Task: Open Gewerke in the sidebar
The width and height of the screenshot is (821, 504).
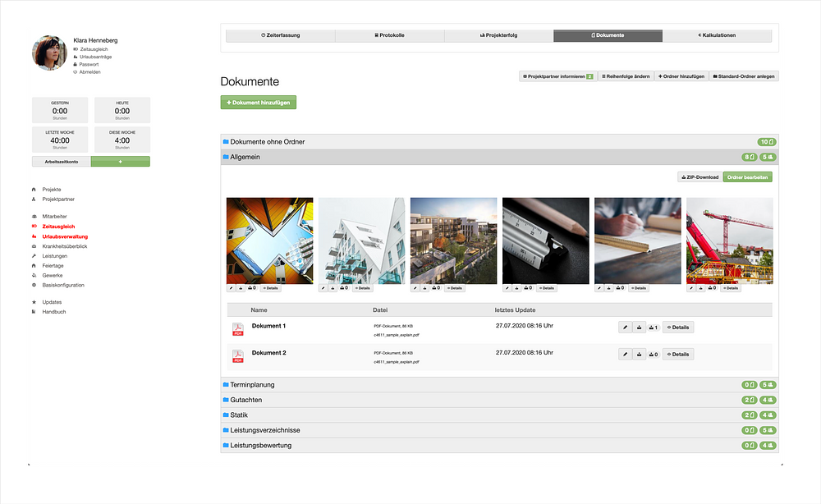Action: click(53, 275)
